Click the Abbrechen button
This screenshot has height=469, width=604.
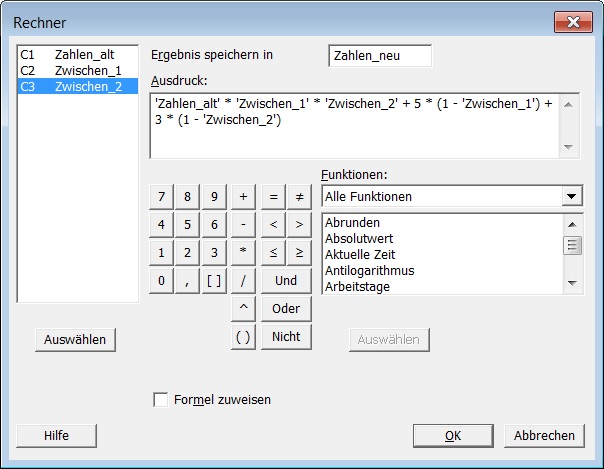(x=544, y=436)
